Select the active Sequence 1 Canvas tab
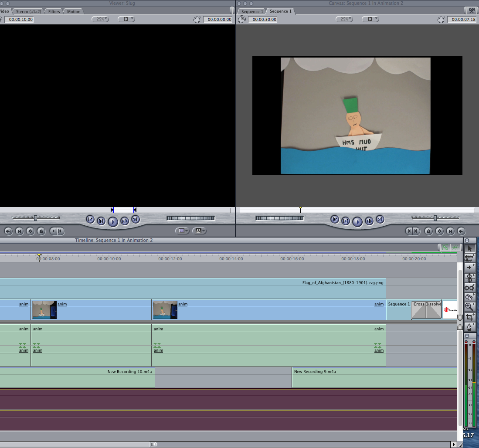Image resolution: width=479 pixels, height=448 pixels. [x=280, y=11]
